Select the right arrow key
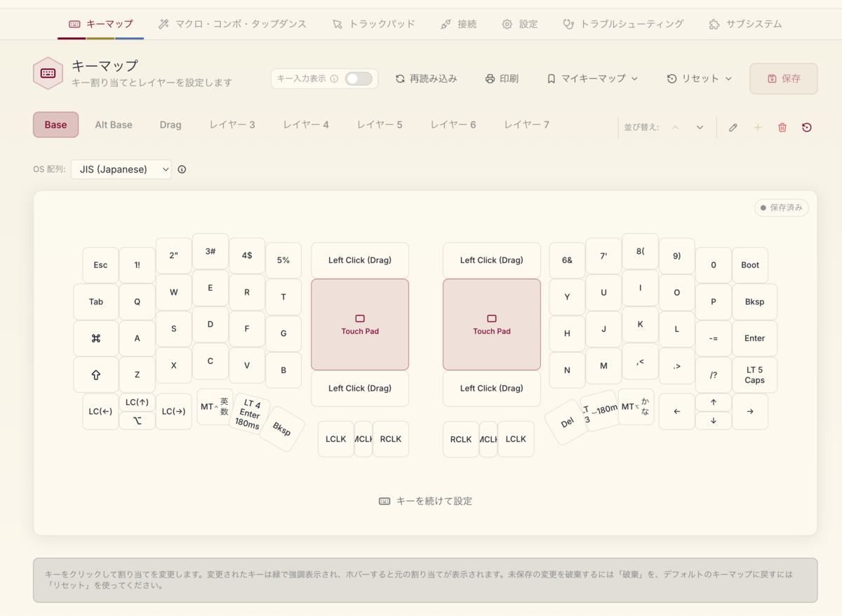This screenshot has height=616, width=842. (x=750, y=411)
